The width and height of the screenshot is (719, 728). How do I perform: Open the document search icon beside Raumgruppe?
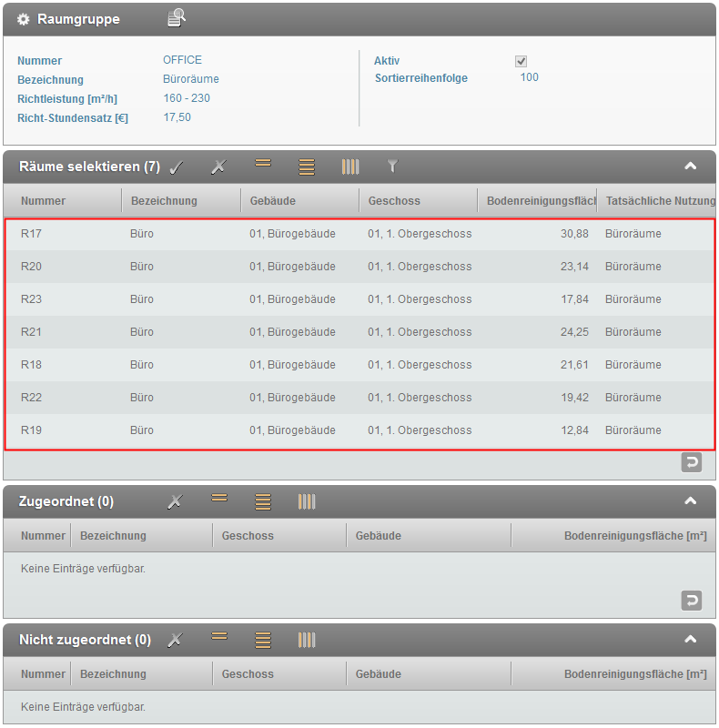click(177, 18)
